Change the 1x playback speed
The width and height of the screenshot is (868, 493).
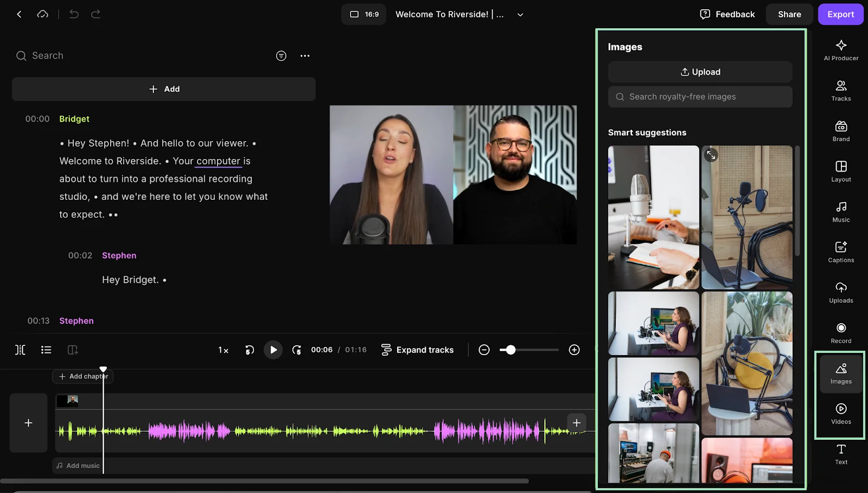pos(223,350)
